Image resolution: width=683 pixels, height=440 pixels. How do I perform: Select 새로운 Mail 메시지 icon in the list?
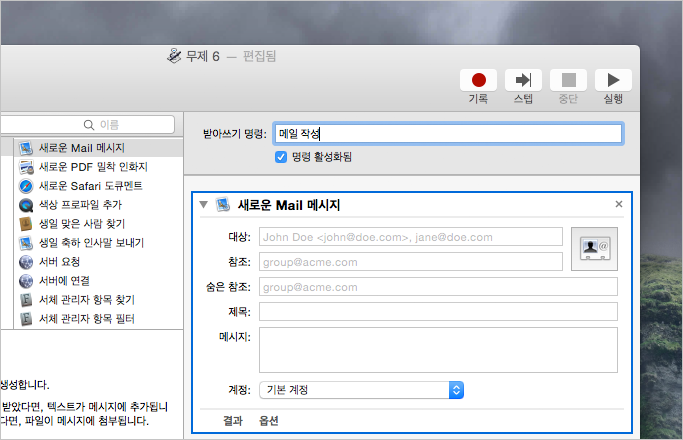(26, 148)
